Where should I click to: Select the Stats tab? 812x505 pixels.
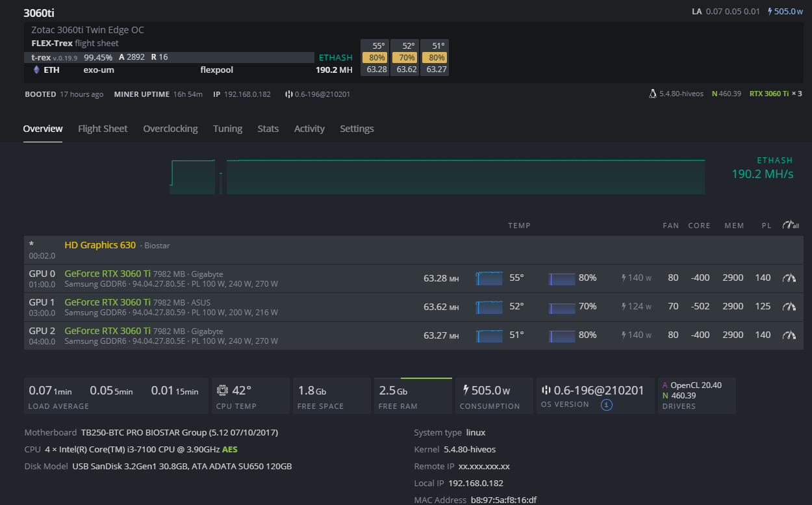click(268, 129)
